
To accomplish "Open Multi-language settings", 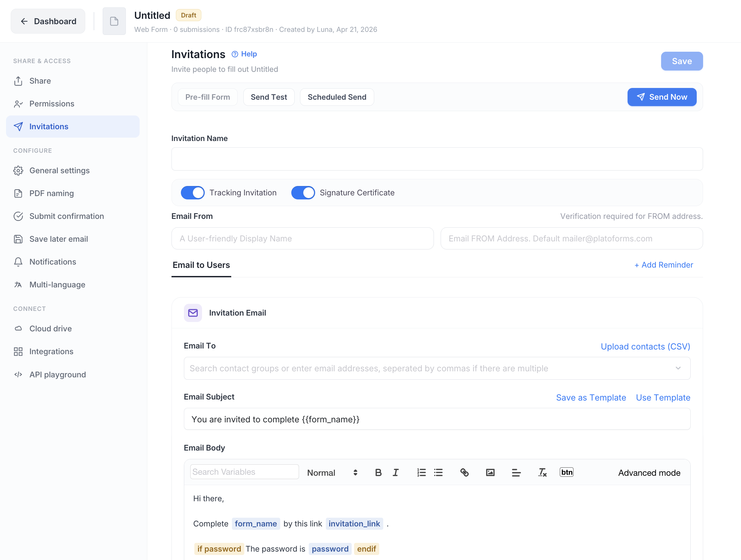I will point(73,285).
